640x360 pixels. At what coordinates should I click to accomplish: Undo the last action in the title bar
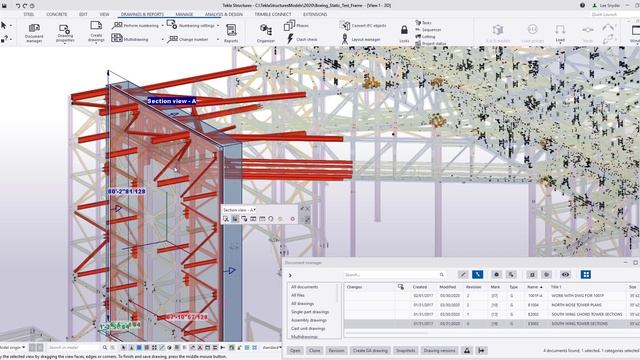coord(18,6)
